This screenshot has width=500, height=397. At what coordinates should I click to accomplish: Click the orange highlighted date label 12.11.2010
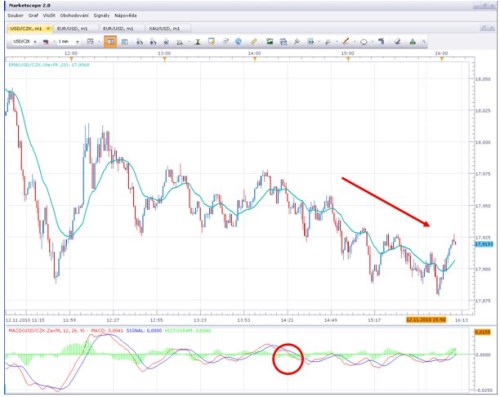click(426, 320)
